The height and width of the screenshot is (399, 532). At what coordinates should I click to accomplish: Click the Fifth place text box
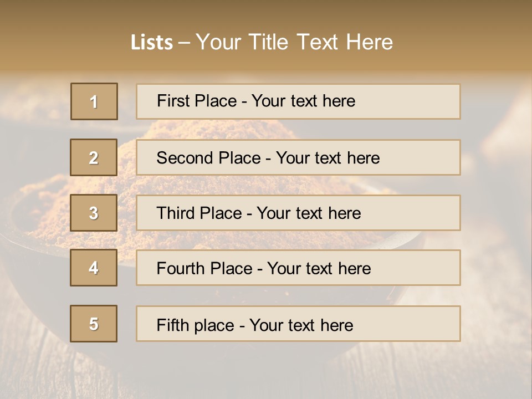(298, 324)
